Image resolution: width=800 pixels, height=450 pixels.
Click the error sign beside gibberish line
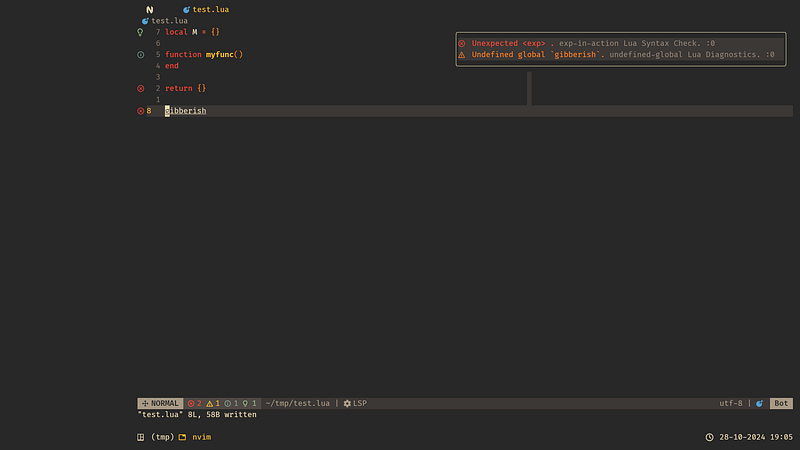[141, 111]
